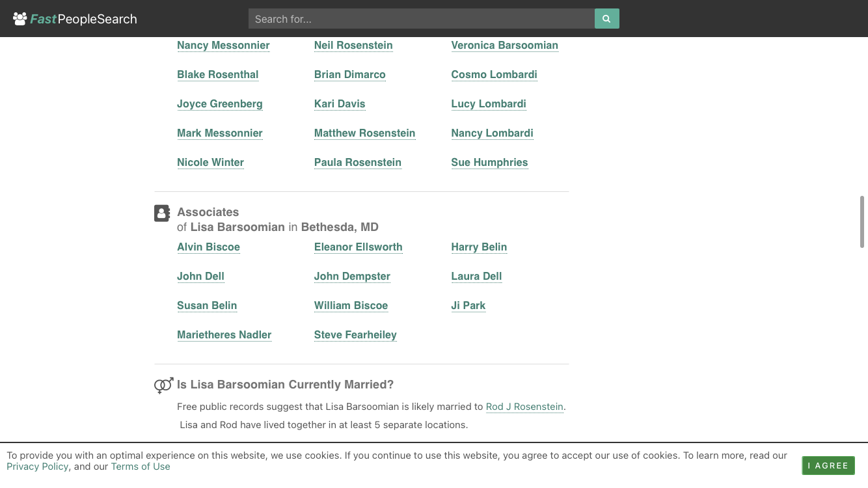This screenshot has height=488, width=868.
Task: View Ji Park's record
Action: pyautogui.click(x=468, y=305)
